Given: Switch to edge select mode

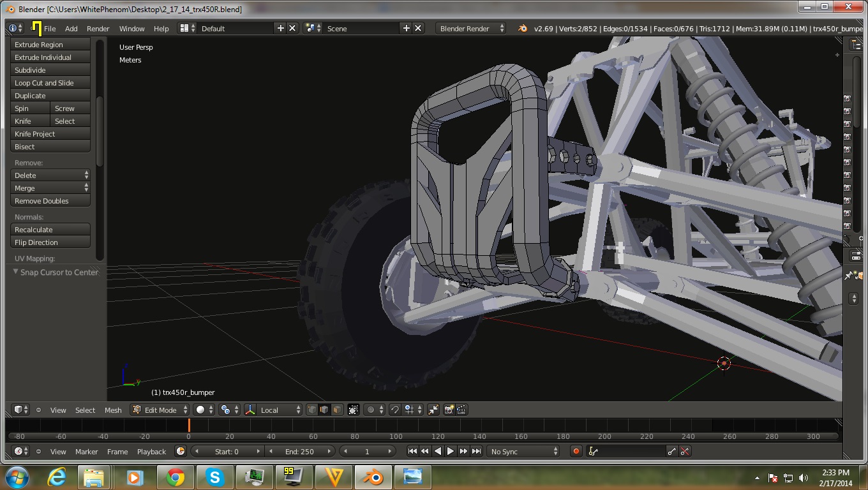Looking at the screenshot, I should pos(324,410).
